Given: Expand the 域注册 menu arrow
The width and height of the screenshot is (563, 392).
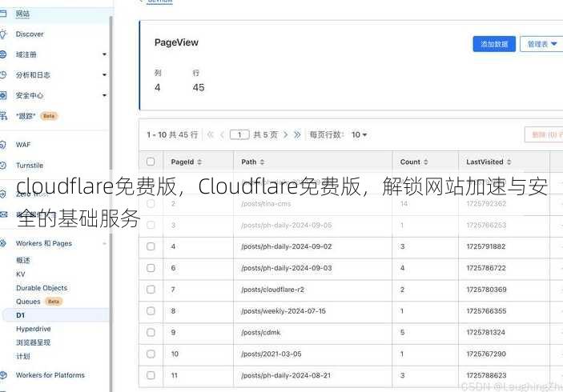Looking at the screenshot, I should point(104,54).
